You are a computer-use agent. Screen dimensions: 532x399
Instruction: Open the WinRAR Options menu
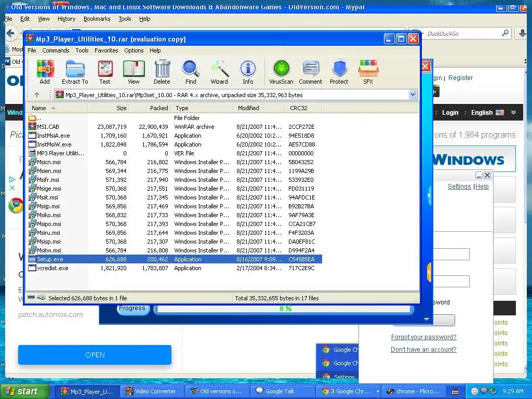pos(134,50)
